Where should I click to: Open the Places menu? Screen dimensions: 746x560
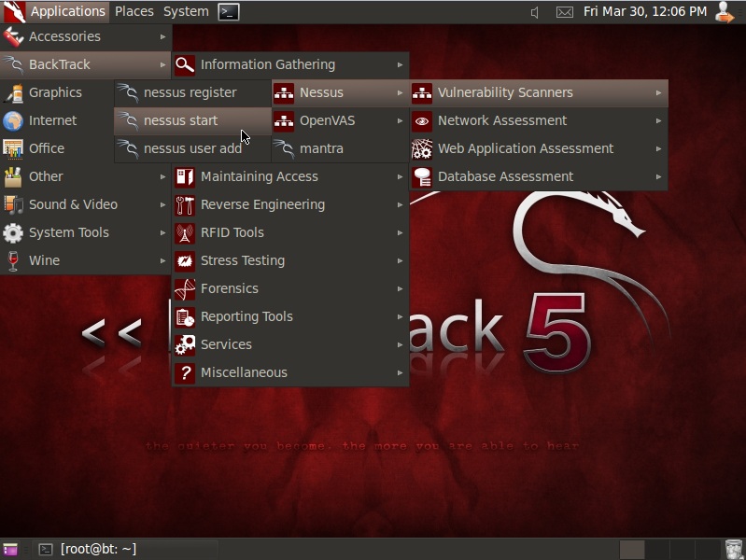point(134,11)
